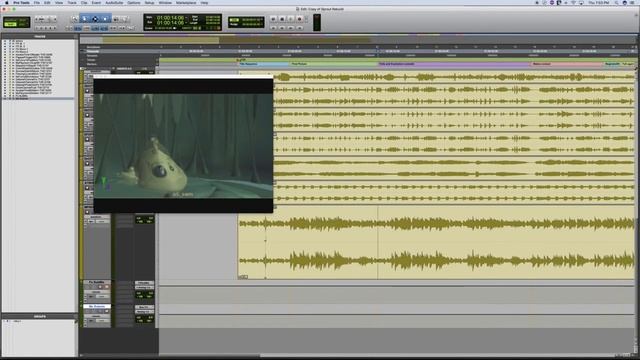Open the AudioSuite menu
The image size is (640, 360).
click(114, 2)
